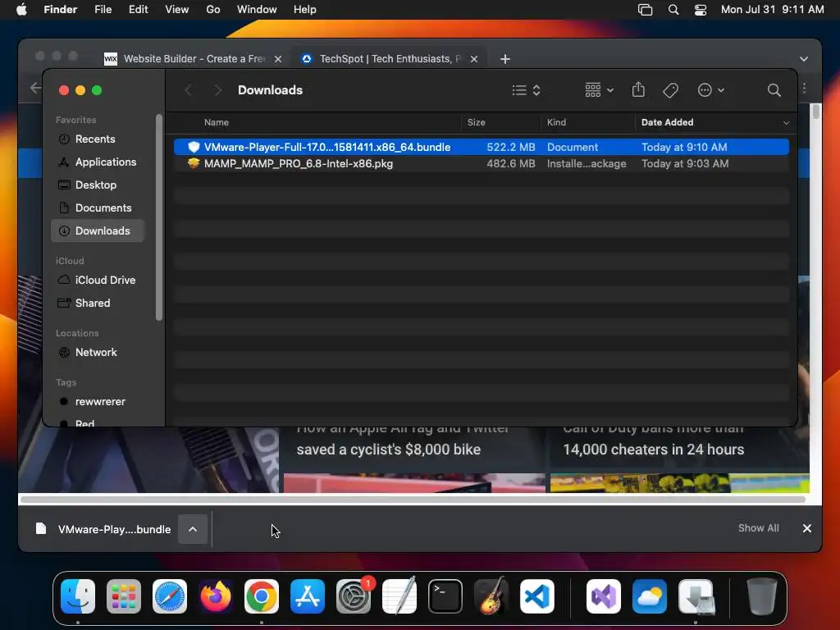Image resolution: width=840 pixels, height=630 pixels.
Task: Change list view style selector
Action: point(526,90)
